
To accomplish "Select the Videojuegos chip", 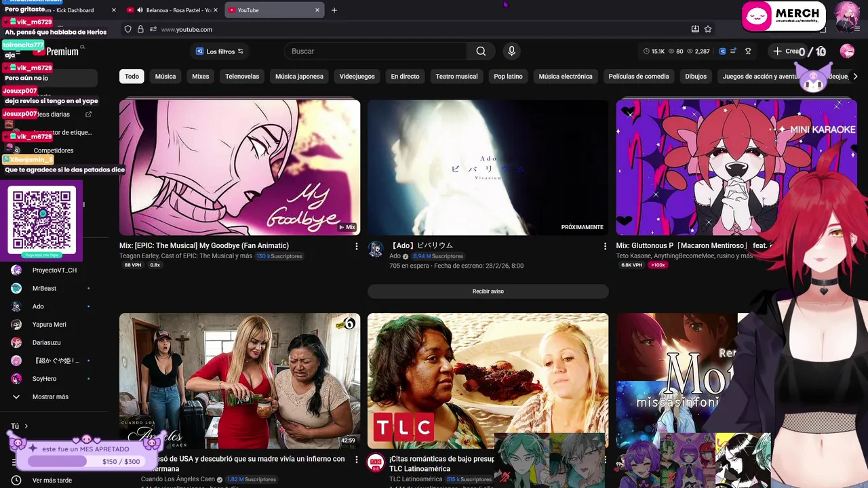I will 357,77.
